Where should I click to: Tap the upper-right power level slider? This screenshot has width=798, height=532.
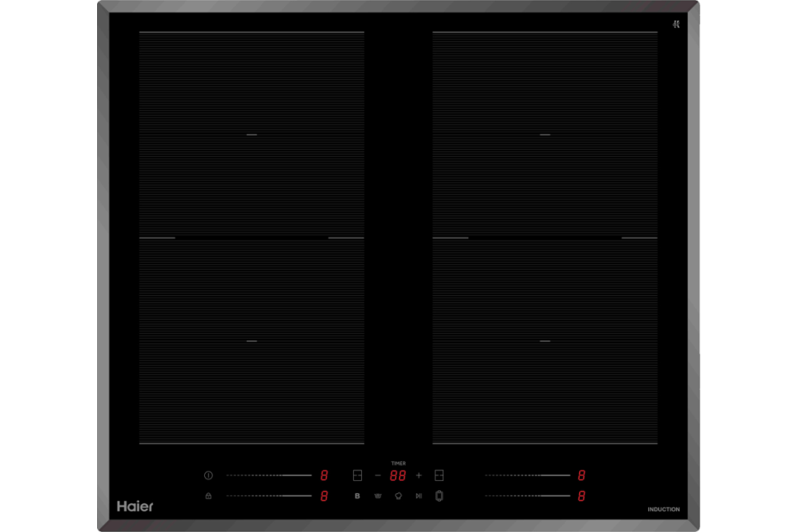click(x=527, y=475)
